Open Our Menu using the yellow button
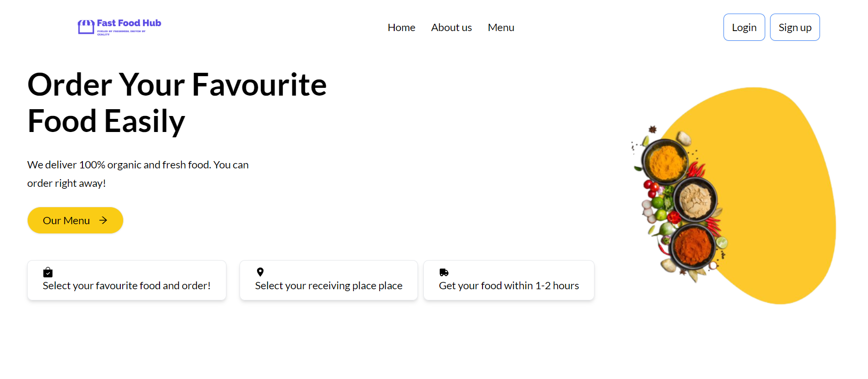Viewport: 868px width, 379px height. [x=75, y=220]
